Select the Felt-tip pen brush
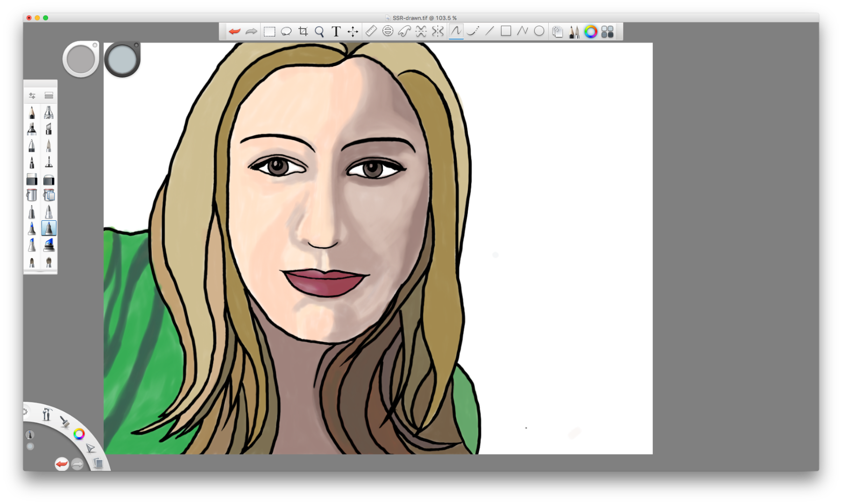The height and width of the screenshot is (504, 842). 32,162
